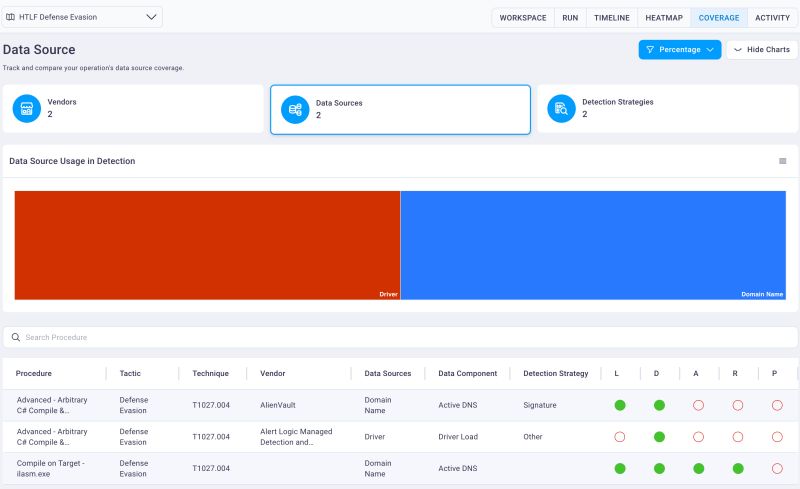Toggle D indicator in Compile on Target row

(659, 469)
